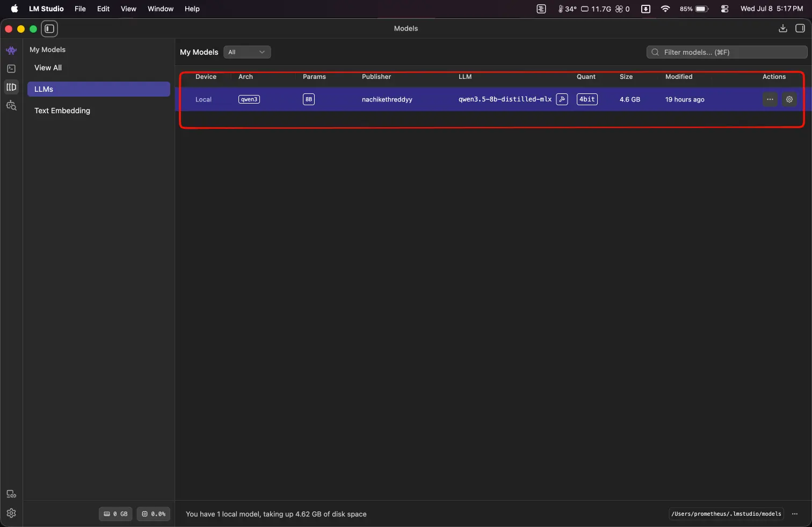Open the View menu

[128, 9]
